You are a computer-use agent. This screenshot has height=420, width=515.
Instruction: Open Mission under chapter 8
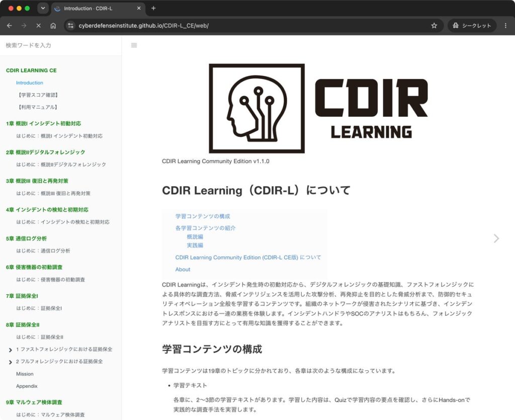pyautogui.click(x=25, y=374)
